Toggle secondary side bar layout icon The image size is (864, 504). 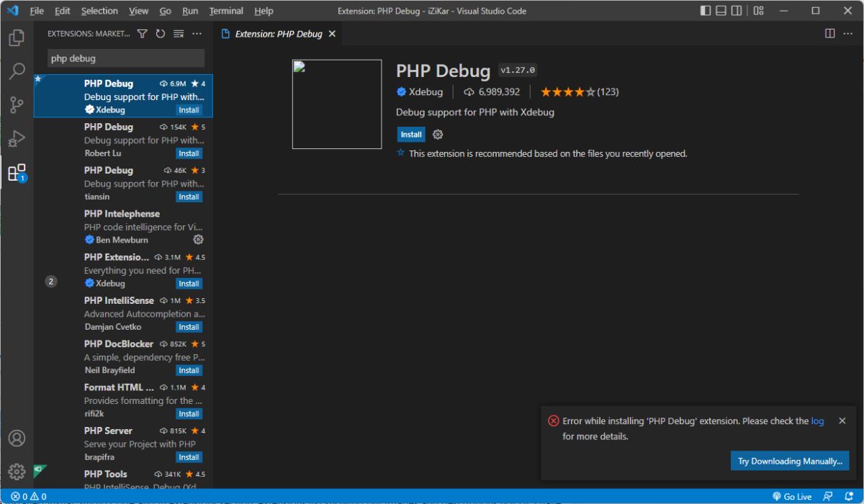(737, 11)
